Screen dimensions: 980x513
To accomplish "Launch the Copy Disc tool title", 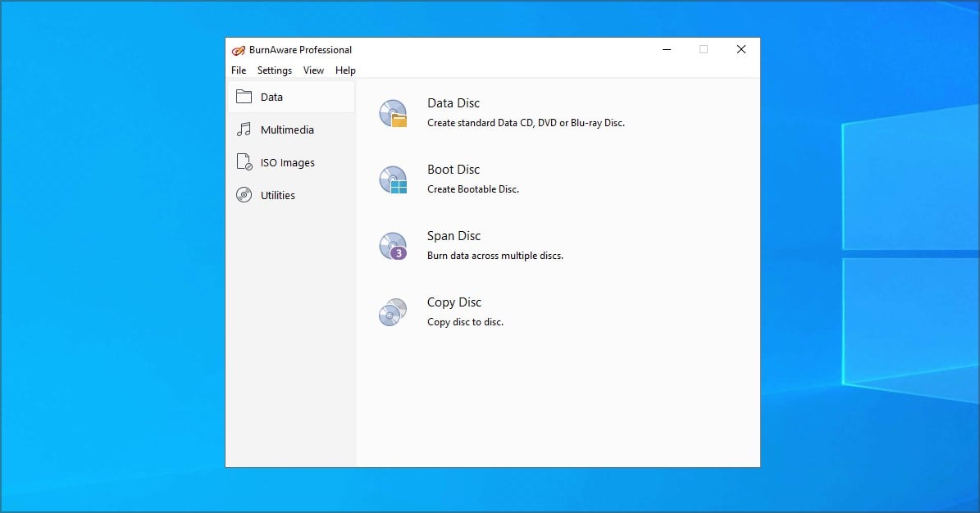I will pyautogui.click(x=454, y=302).
